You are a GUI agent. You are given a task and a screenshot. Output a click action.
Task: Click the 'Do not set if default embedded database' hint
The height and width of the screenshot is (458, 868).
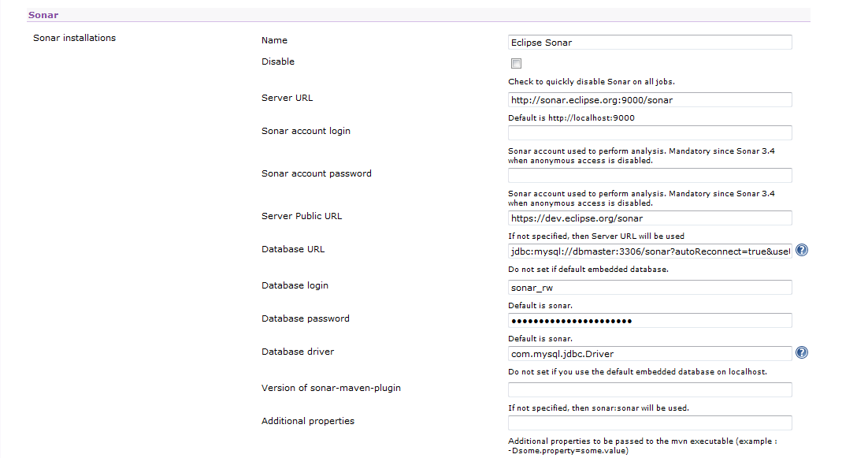(x=588, y=270)
